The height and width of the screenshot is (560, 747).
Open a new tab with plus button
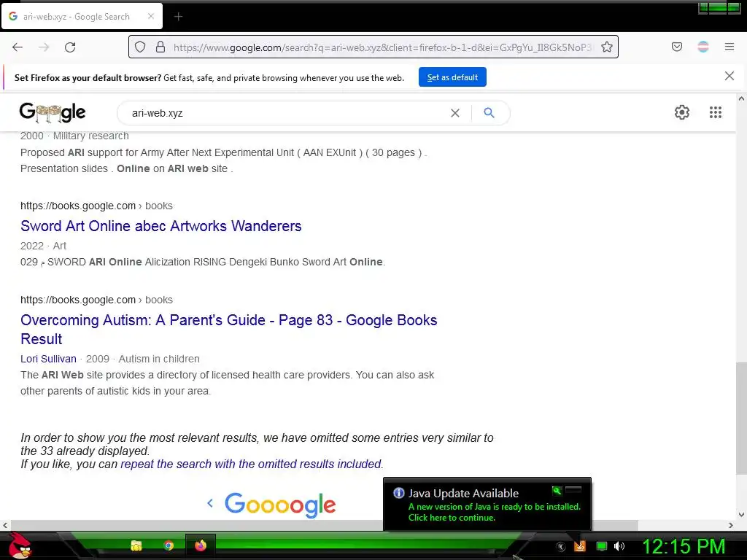point(178,17)
